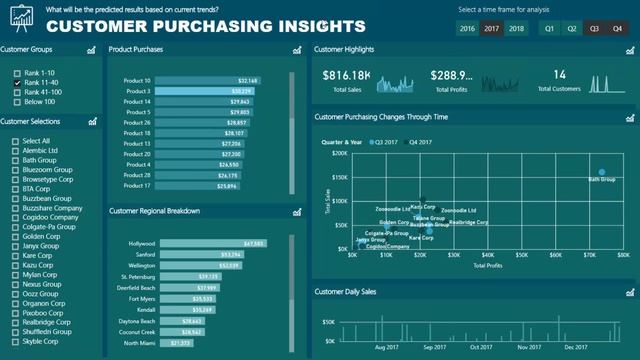Click the Customer Regional Breakdown vertical scrollbar

point(292,293)
